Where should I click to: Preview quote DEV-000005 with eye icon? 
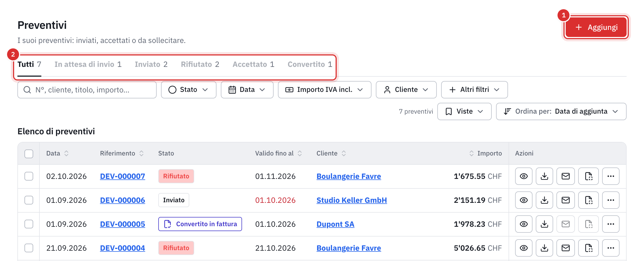(524, 224)
